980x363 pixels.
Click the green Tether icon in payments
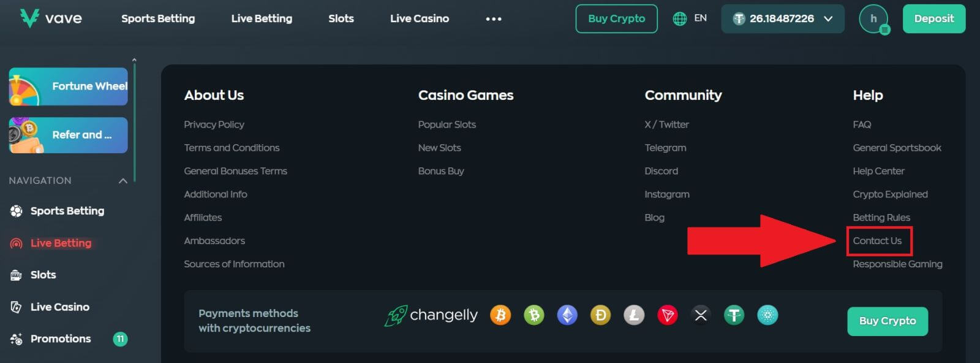click(734, 315)
